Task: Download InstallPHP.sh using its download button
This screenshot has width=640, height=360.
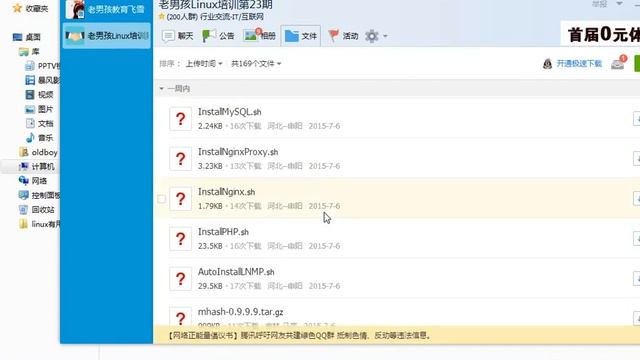Action: pyautogui.click(x=636, y=239)
